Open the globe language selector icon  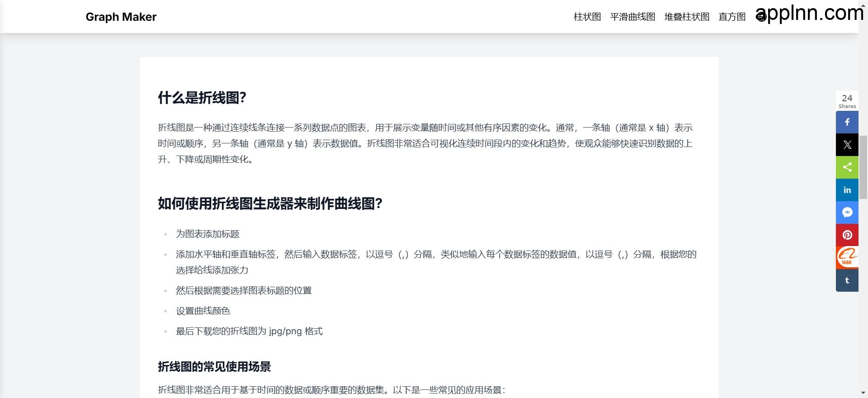(x=761, y=17)
